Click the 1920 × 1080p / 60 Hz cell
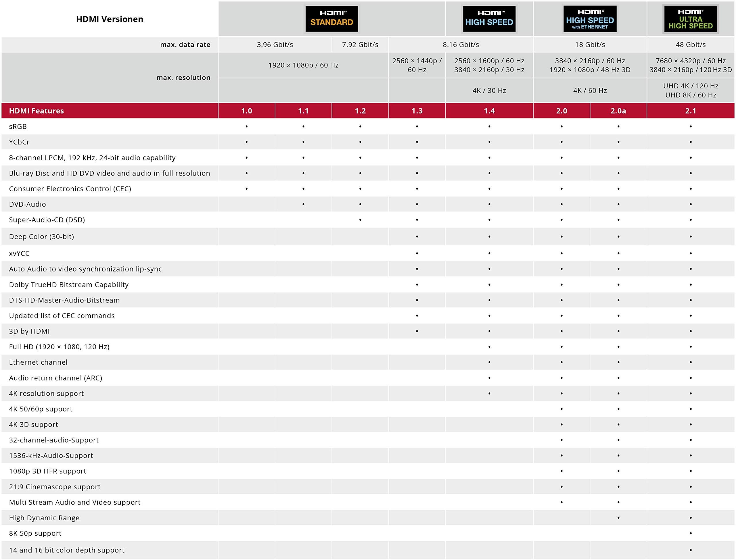 tap(303, 65)
